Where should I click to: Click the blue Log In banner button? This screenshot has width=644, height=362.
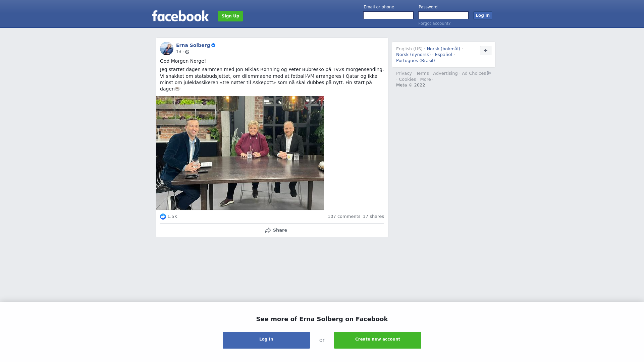click(x=266, y=340)
